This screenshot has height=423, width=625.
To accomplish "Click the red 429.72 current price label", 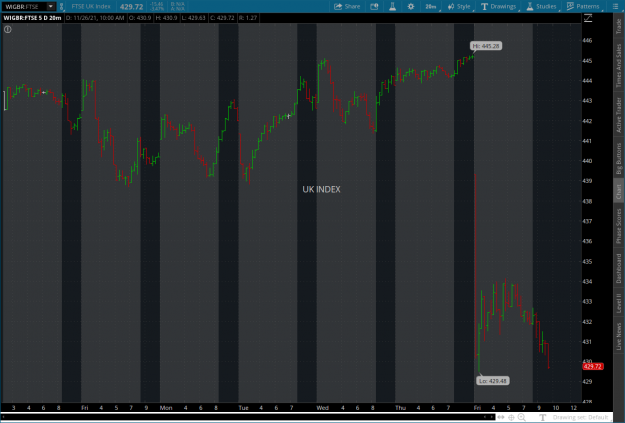I will (593, 366).
